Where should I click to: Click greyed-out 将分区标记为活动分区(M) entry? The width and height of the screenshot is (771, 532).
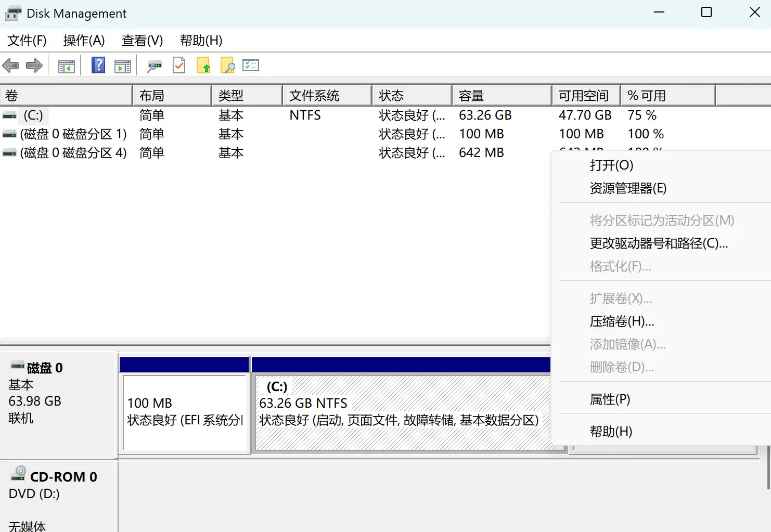[661, 220]
